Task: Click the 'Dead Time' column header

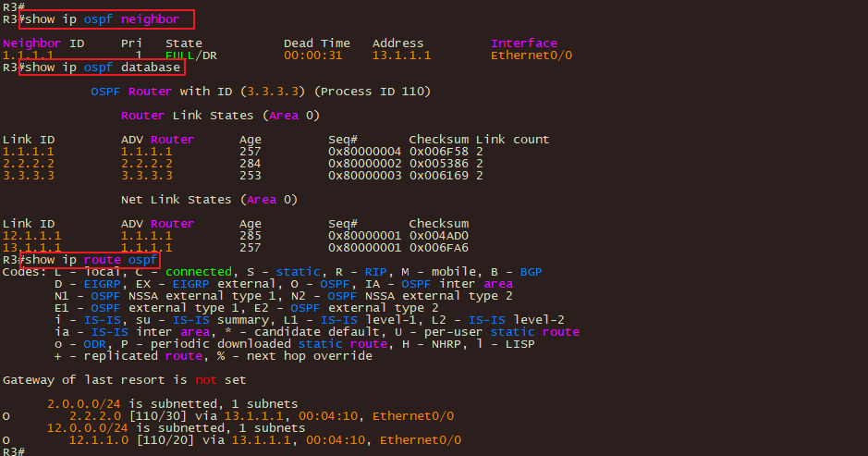Action: (317, 43)
